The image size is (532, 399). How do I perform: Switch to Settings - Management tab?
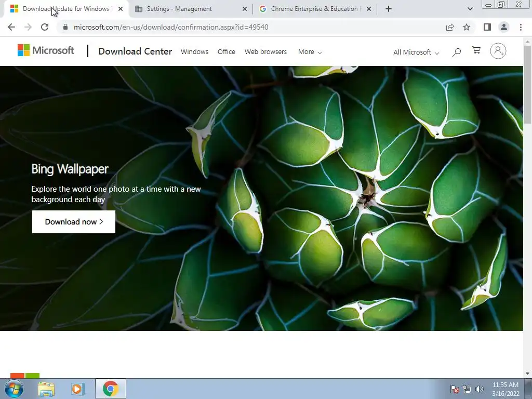191,9
